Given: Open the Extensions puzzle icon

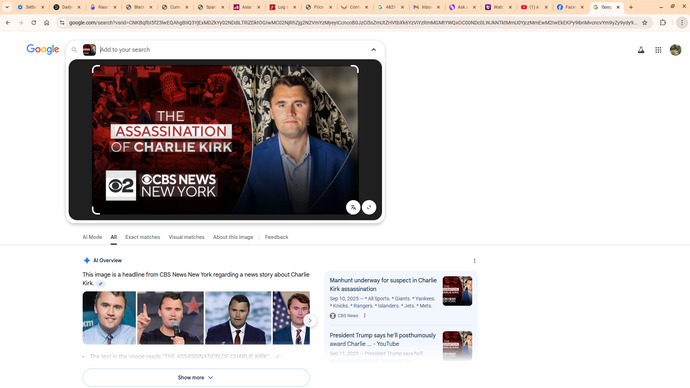Looking at the screenshot, I should coord(663,22).
